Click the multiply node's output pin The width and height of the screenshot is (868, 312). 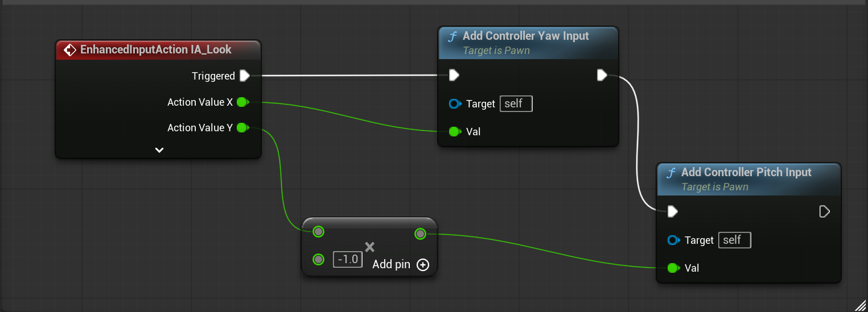[x=420, y=233]
